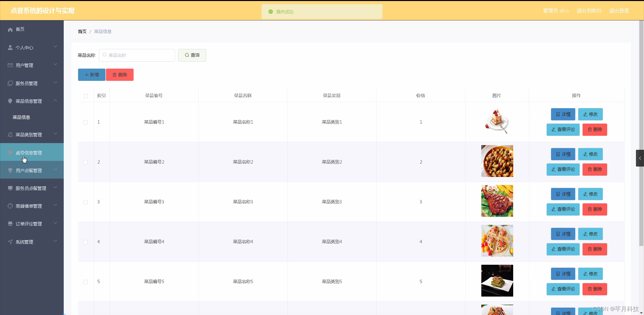Collapse the 菜品信息管理 menu chevron
Viewport: 644px width, 315px height.
pos(55,100)
